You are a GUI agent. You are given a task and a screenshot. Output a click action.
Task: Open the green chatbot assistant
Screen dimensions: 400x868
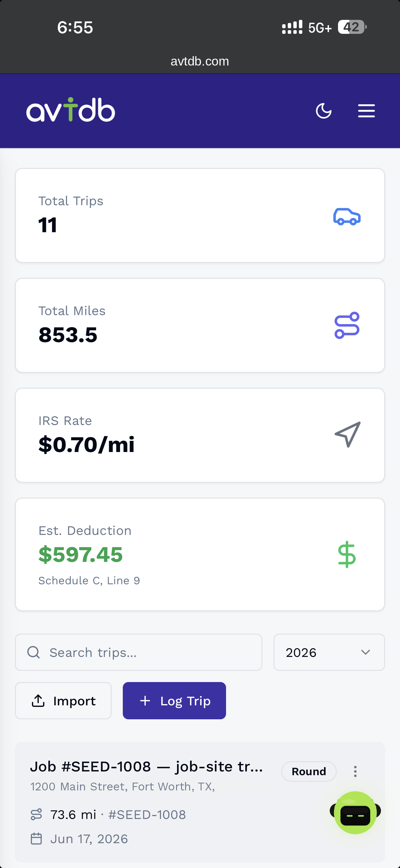(355, 812)
